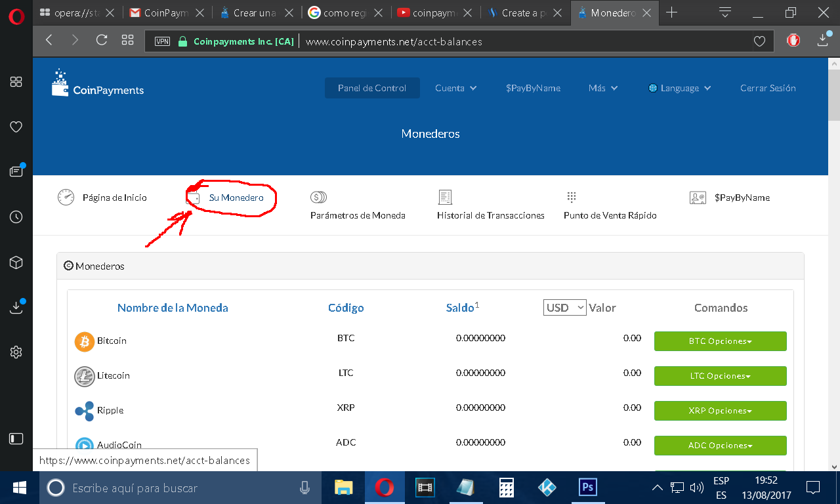Expand BTC Opciones dropdown button
Image resolution: width=840 pixels, height=504 pixels.
tap(721, 341)
